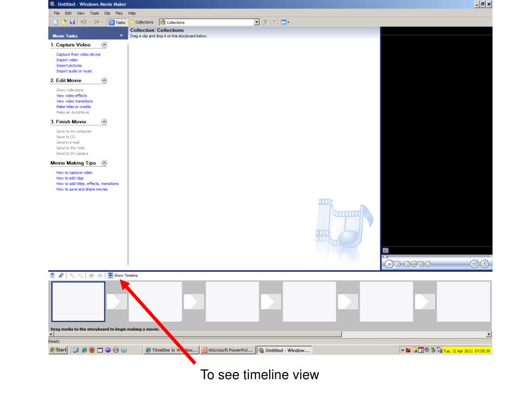
Task: Toggle the Collections pane button
Action: pyautogui.click(x=141, y=22)
